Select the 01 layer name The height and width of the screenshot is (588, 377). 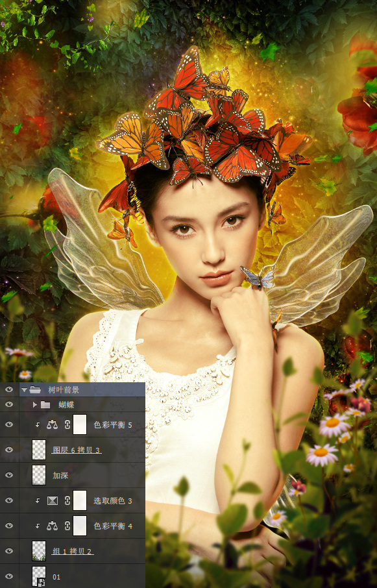tap(56, 577)
